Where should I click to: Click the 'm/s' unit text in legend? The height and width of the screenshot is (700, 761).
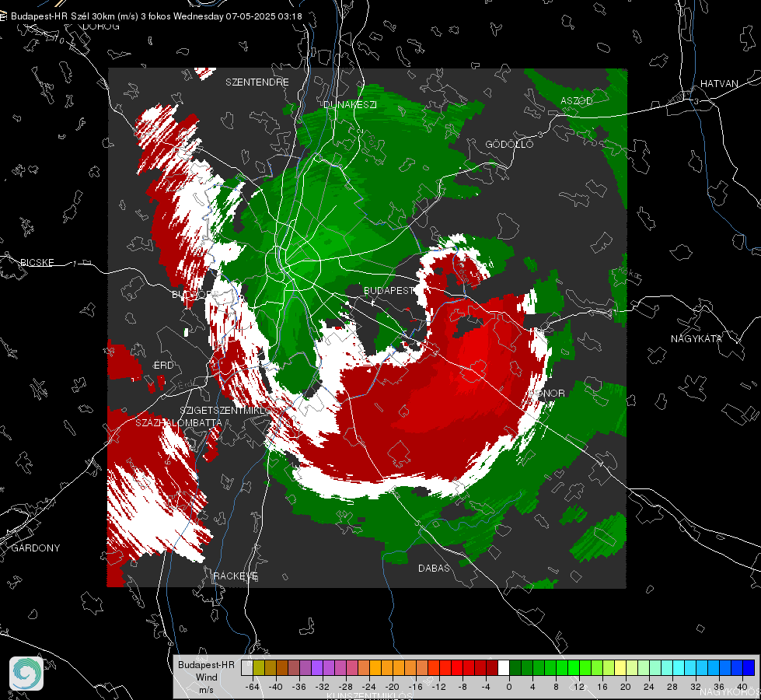click(206, 689)
